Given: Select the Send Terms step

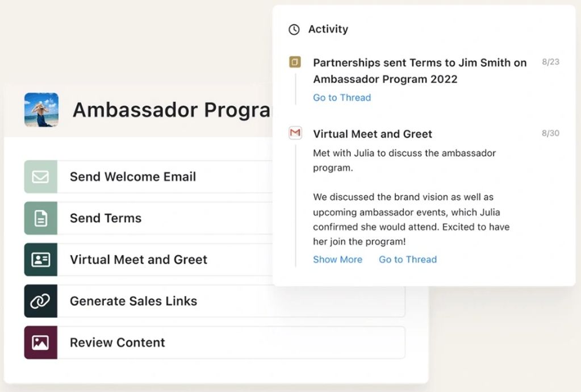Looking at the screenshot, I should pos(106,218).
